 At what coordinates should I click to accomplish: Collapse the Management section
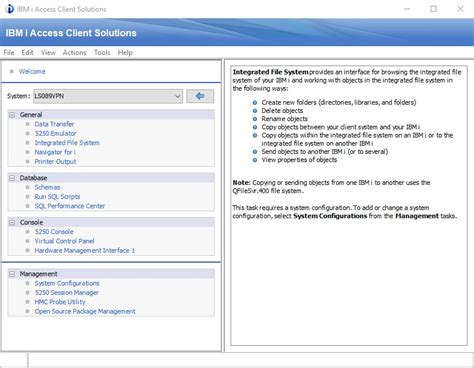coord(12,274)
